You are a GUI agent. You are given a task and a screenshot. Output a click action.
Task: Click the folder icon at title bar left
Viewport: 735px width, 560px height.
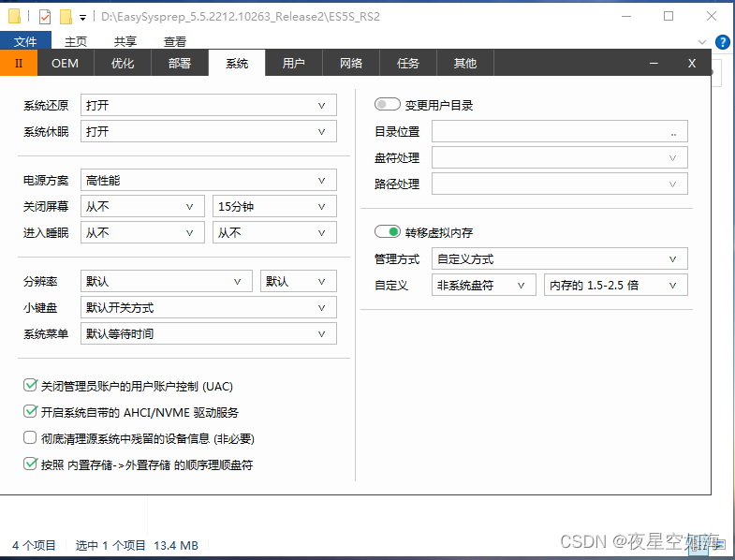[15, 17]
